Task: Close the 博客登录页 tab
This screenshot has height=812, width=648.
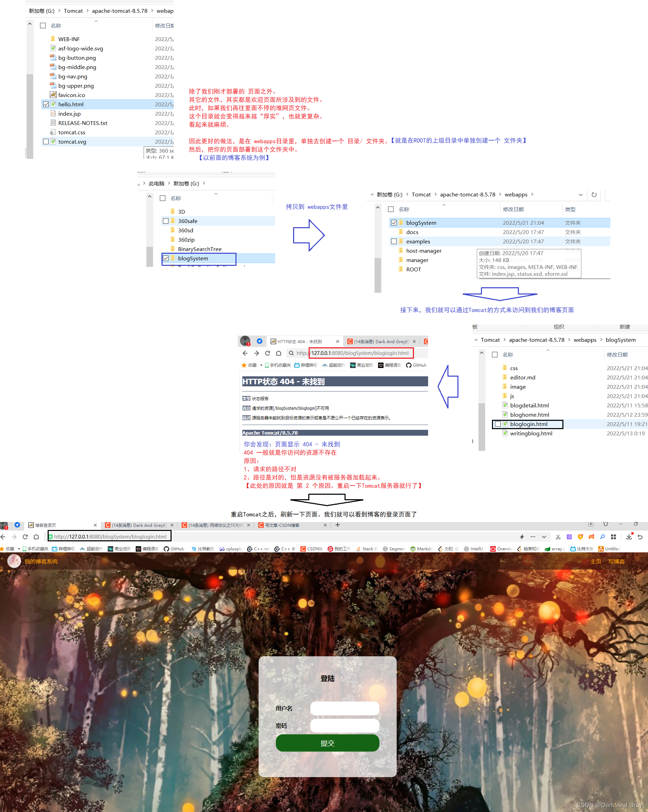Action: coord(95,525)
